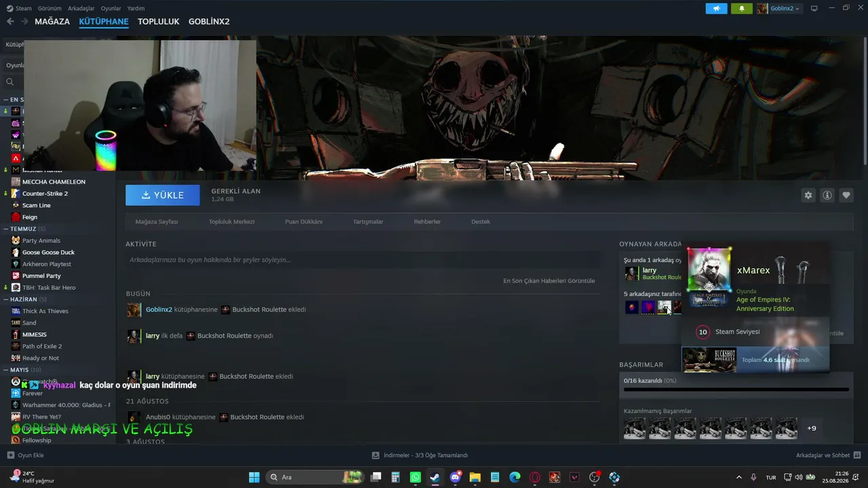Open the Puan Dükkânı link

coord(304,222)
